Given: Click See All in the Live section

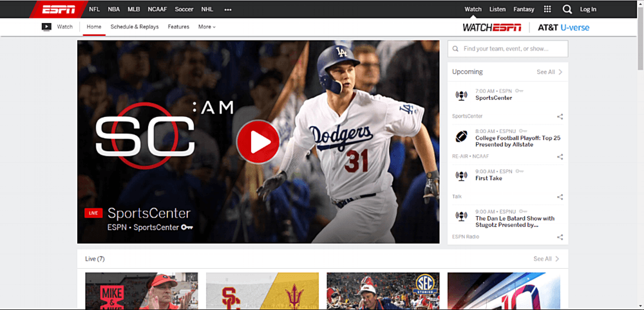Looking at the screenshot, I should pyautogui.click(x=542, y=259).
